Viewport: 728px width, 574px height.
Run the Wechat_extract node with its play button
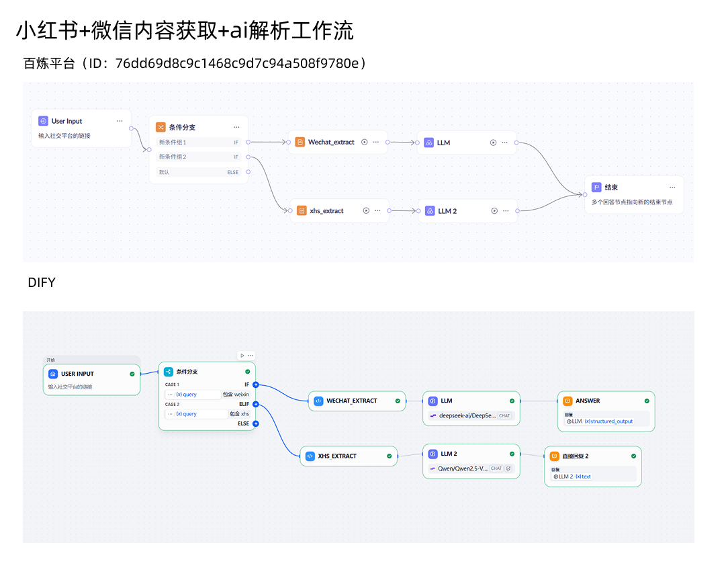point(365,142)
